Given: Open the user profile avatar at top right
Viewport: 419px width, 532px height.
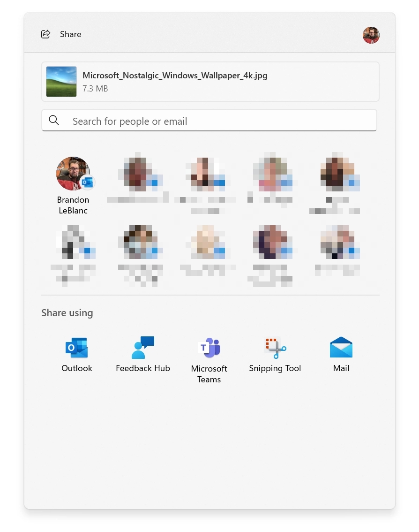Looking at the screenshot, I should [371, 35].
